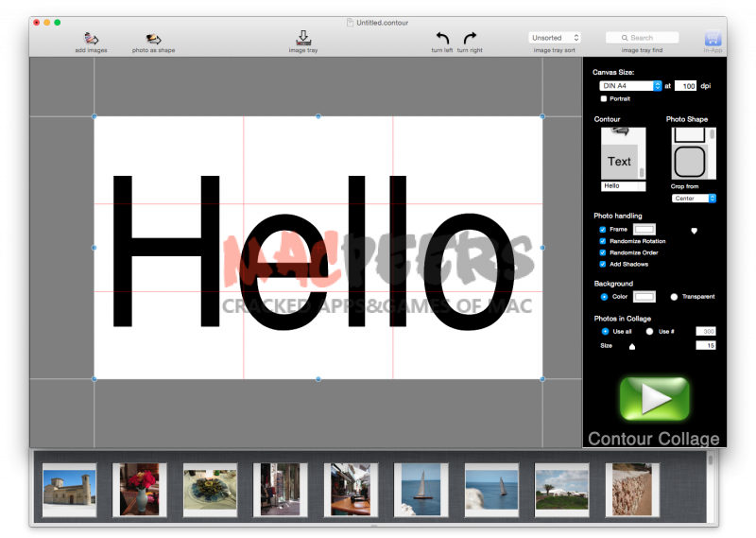
Task: Open the Unsorted image tray sort dropdown
Action: tap(554, 38)
